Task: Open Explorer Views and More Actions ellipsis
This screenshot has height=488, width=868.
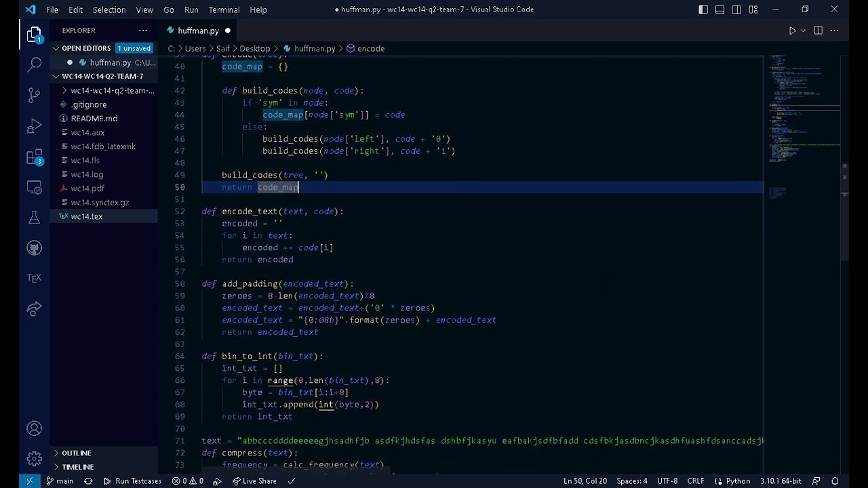Action: point(143,30)
